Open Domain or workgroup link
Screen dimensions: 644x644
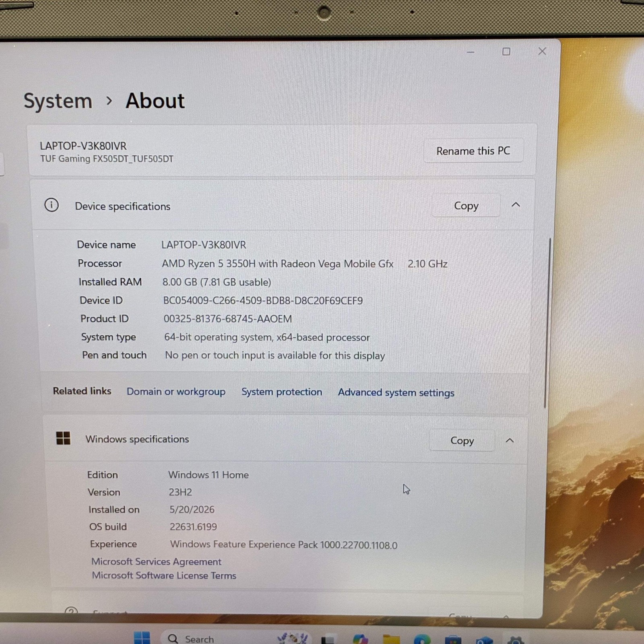tap(176, 392)
